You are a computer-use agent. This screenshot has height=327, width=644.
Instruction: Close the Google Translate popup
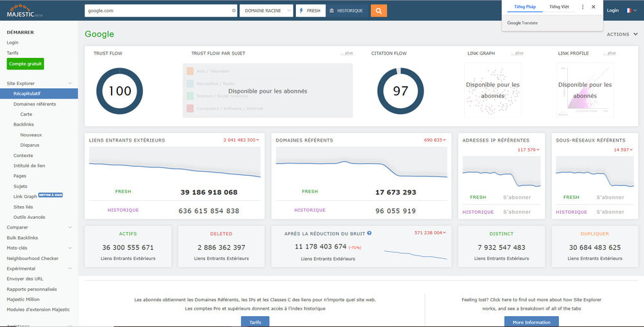[x=594, y=7]
